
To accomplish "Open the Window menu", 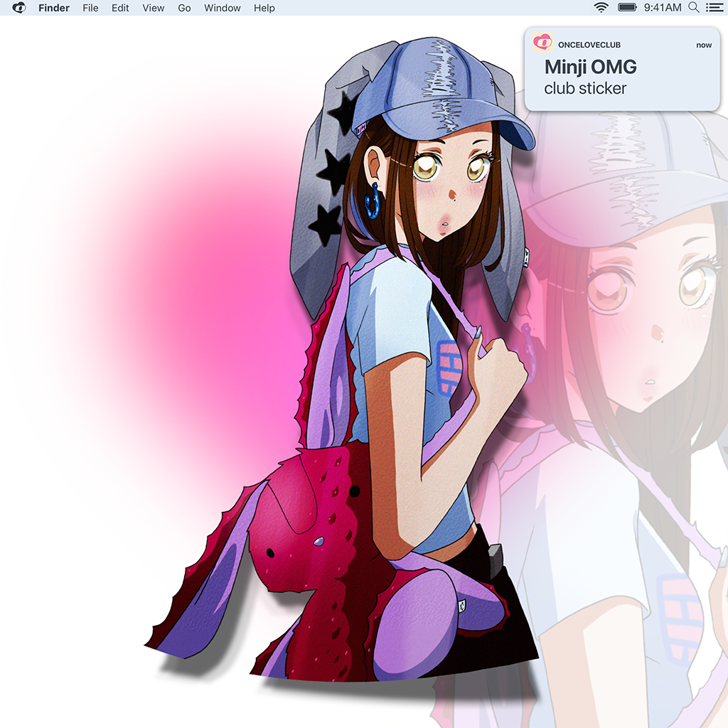I will 221,8.
